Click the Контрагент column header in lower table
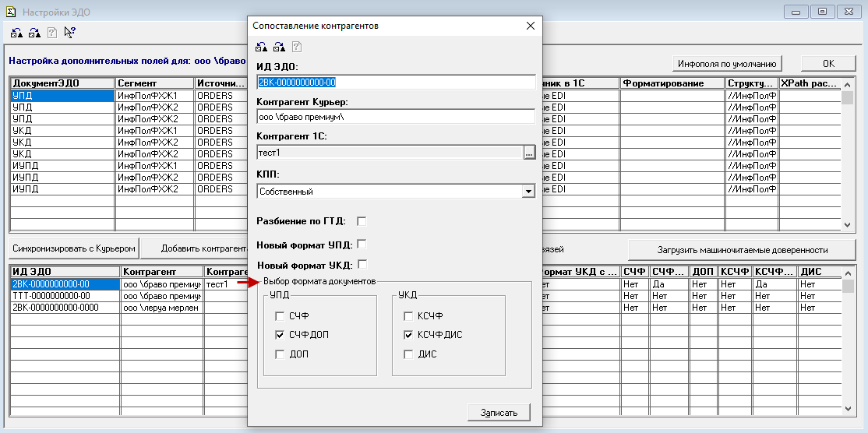The width and height of the screenshot is (868, 433). (x=162, y=272)
